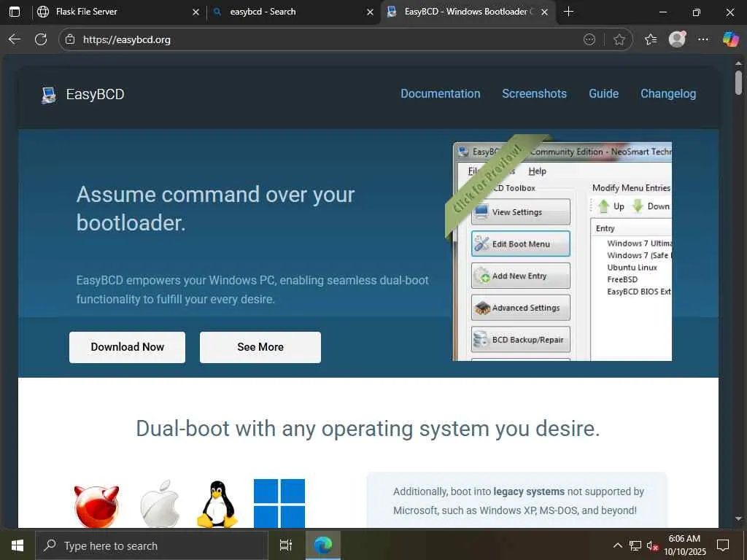Click the Linux Tux penguin icon
The height and width of the screenshot is (560, 747).
tap(217, 504)
